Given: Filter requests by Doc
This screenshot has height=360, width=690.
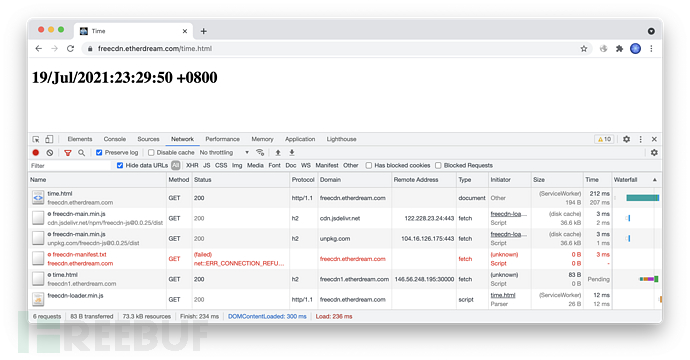Looking at the screenshot, I should point(291,165).
